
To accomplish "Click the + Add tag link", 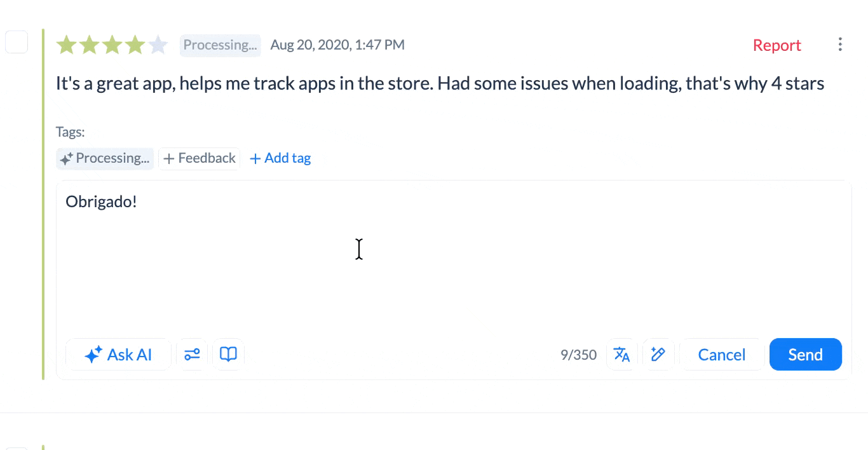I will click(x=280, y=158).
